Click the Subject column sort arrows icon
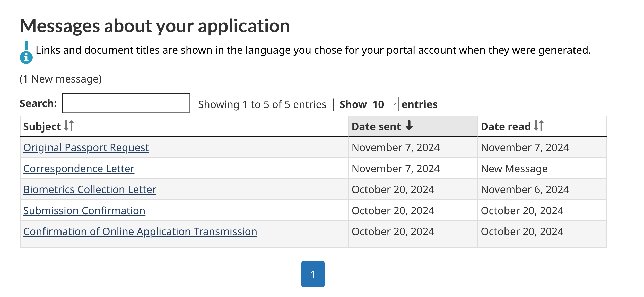The height and width of the screenshot is (297, 644). pos(69,126)
